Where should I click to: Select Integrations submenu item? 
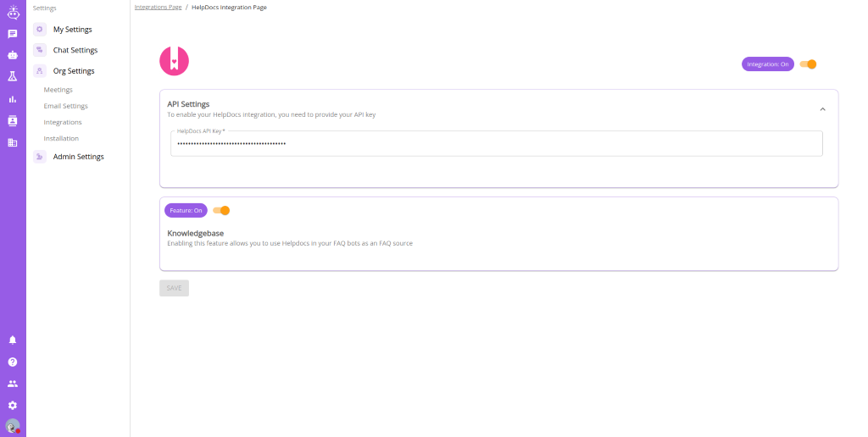[x=63, y=122]
